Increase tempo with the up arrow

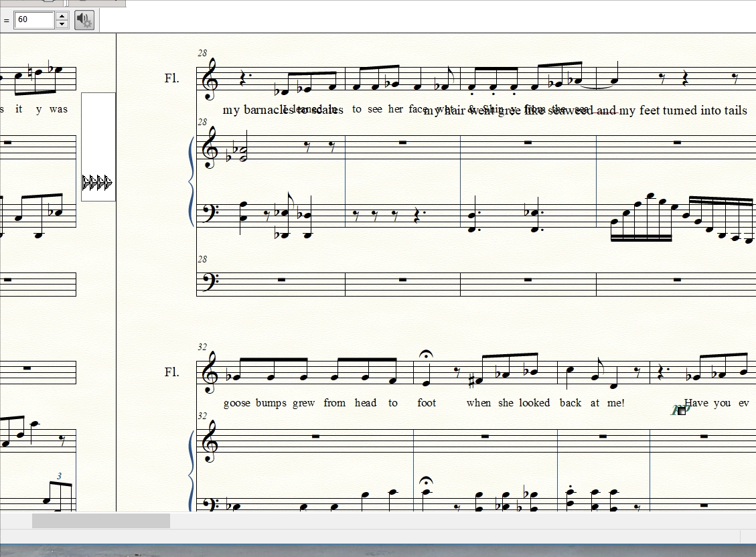[x=62, y=15]
